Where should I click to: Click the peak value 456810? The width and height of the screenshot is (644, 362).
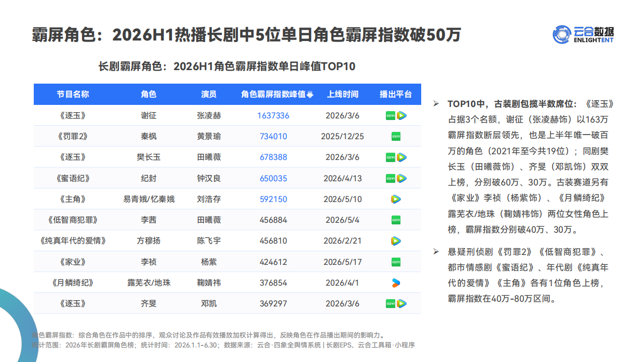(x=273, y=241)
